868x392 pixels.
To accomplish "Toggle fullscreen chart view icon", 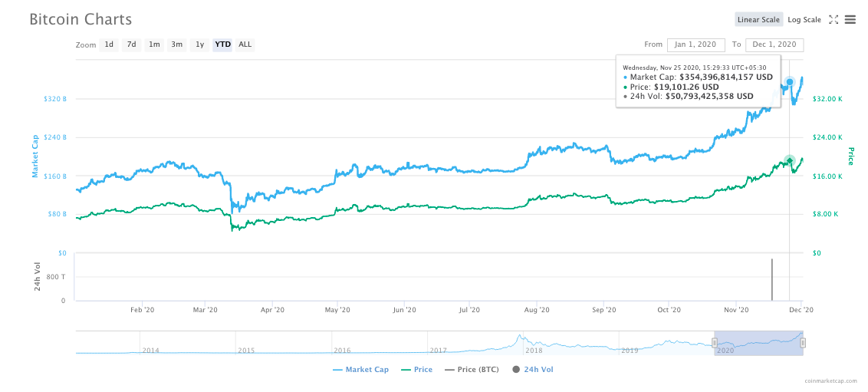I will [833, 19].
